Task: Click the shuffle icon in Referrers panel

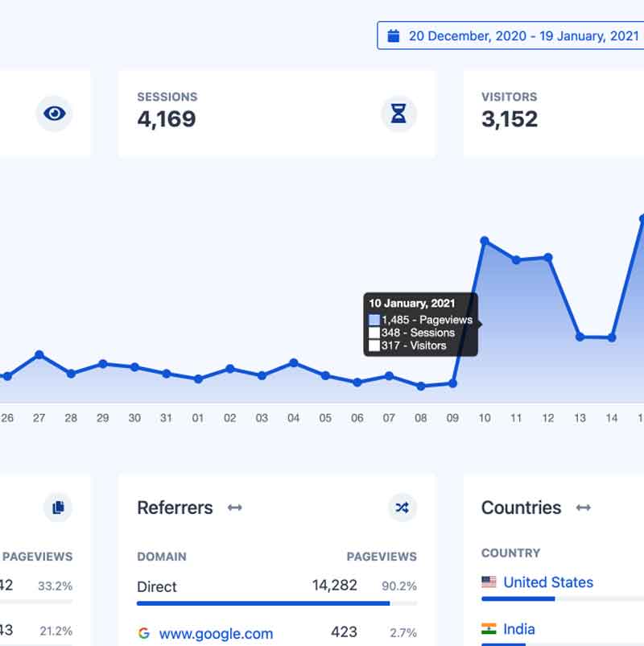Action: click(x=402, y=507)
